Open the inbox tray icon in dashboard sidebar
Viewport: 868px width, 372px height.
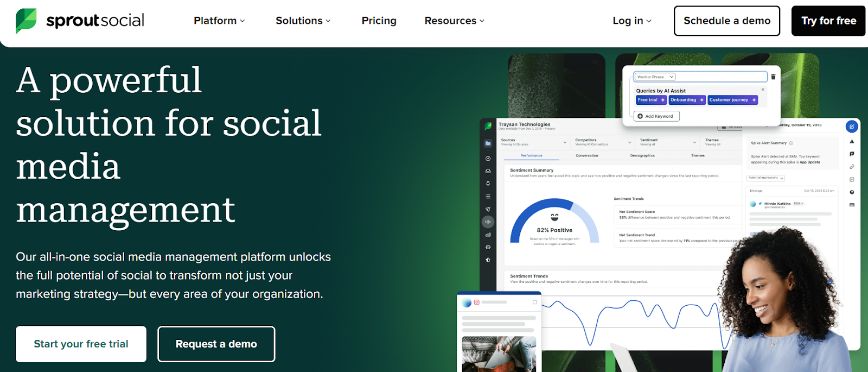488,171
